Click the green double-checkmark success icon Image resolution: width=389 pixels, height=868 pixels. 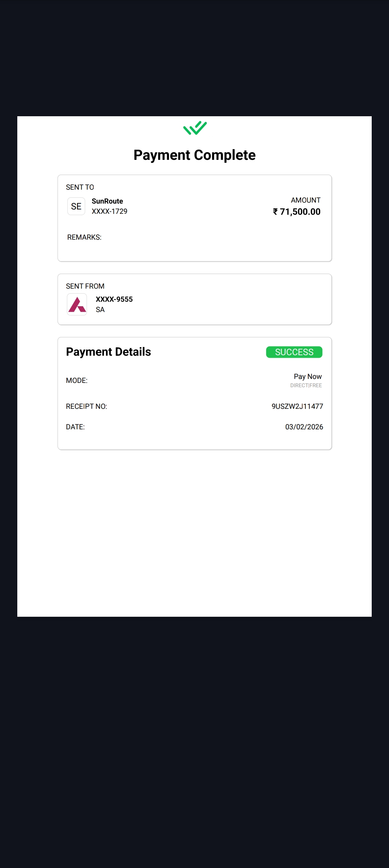click(x=195, y=128)
